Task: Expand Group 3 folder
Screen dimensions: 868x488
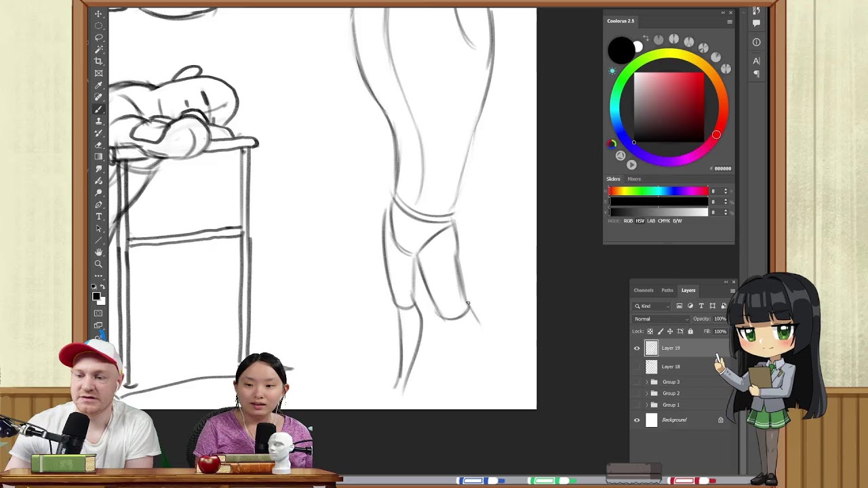Action: point(646,382)
